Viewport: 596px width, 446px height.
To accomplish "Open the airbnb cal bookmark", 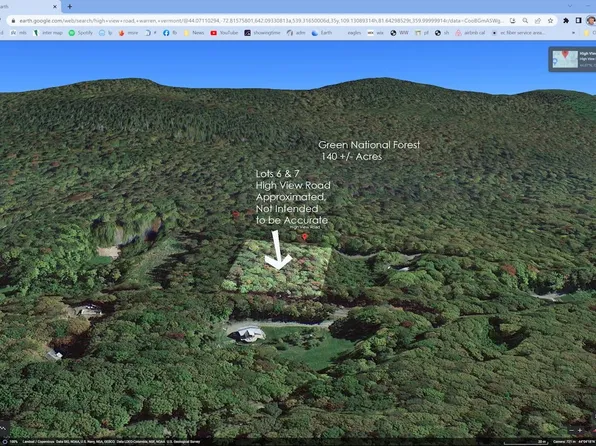I will coord(470,33).
